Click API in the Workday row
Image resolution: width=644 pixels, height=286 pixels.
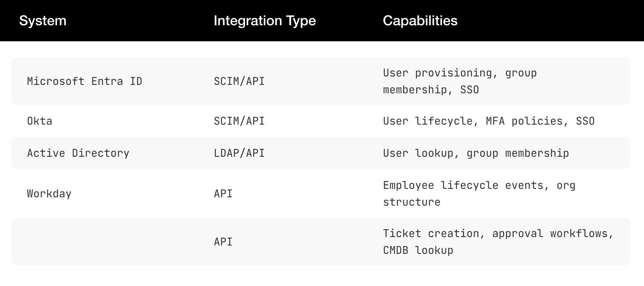pos(223,193)
